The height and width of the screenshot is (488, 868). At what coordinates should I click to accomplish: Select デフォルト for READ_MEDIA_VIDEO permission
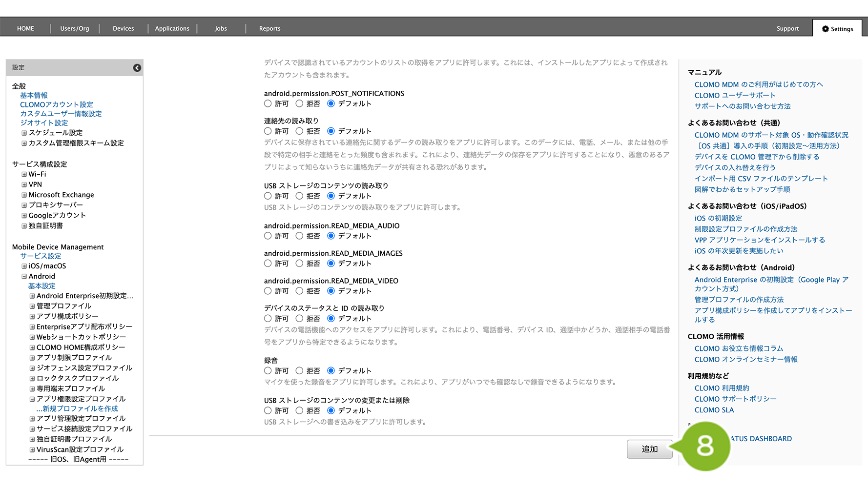[331, 291]
